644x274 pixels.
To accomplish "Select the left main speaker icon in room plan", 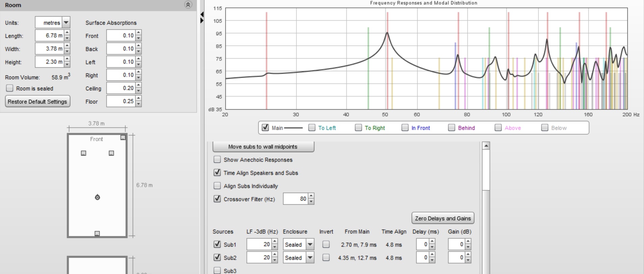I will pyautogui.click(x=83, y=153).
